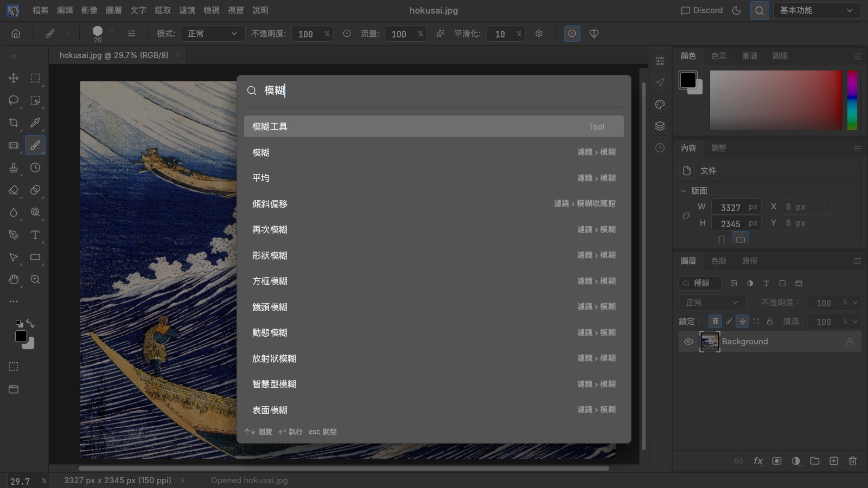Viewport: 868px width, 488px height.
Task: Open the brush preset picker arrow
Action: click(112, 31)
